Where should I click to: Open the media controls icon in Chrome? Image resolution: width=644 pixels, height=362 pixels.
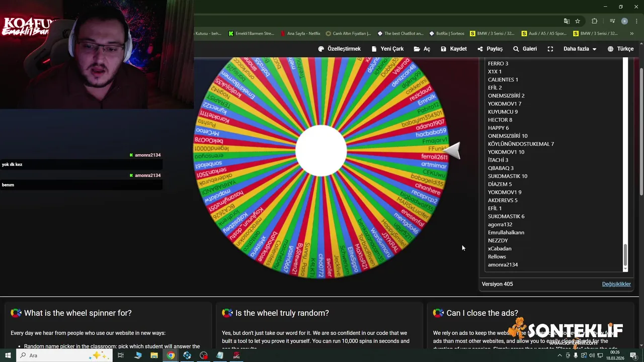[x=612, y=21]
